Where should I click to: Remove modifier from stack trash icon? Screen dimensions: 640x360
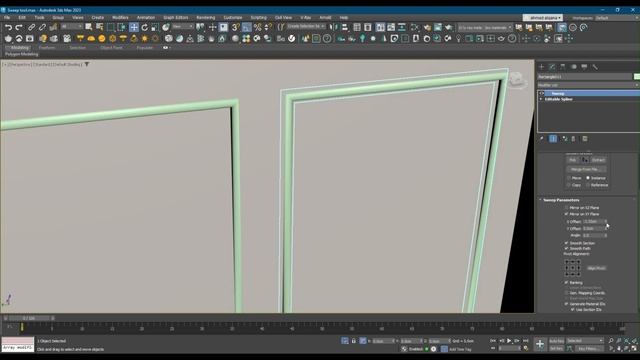tap(573, 139)
